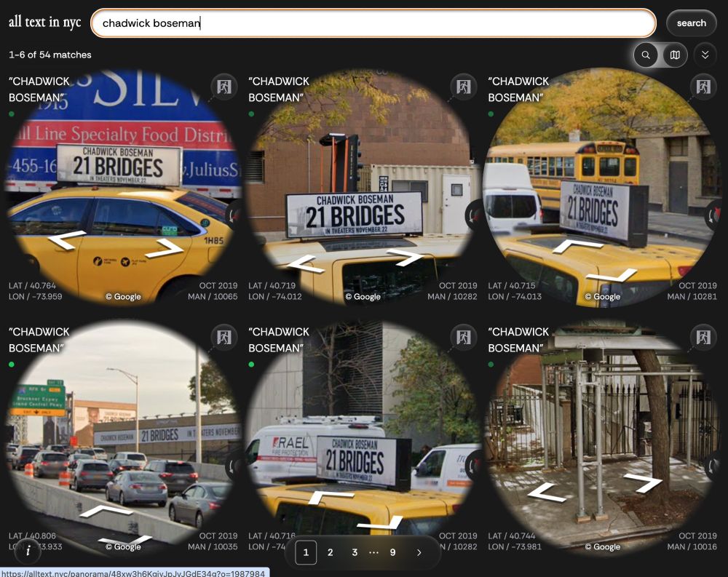Open street view for the LAT 40.806 result
This screenshot has width=728, height=577.
223,337
